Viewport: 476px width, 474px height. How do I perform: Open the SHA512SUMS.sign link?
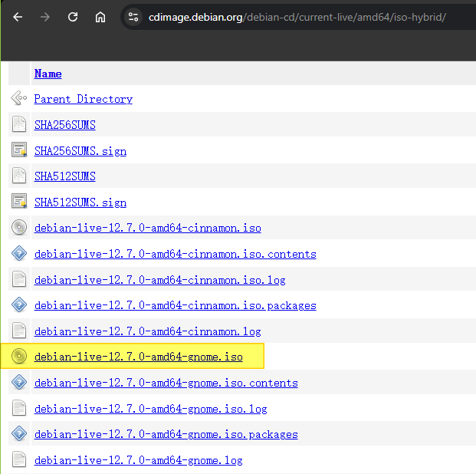80,202
